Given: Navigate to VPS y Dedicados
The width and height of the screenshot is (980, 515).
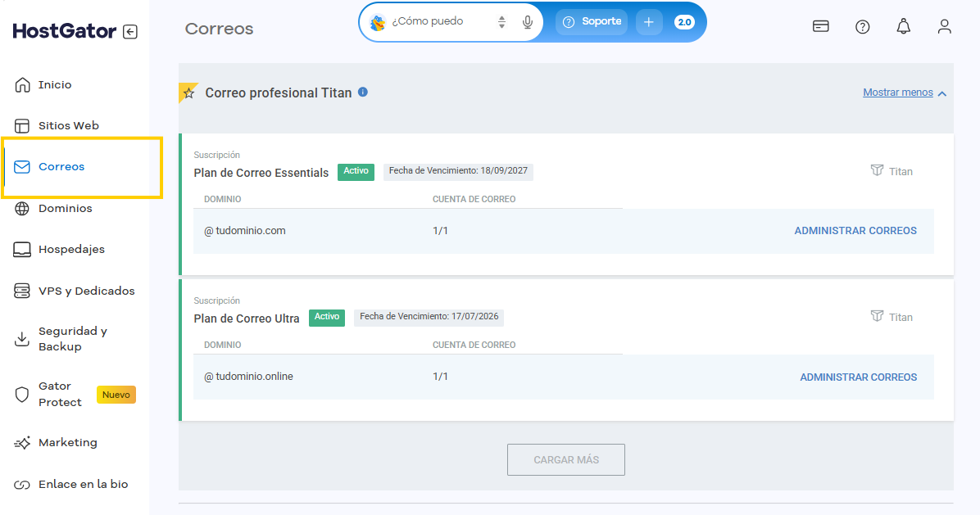Looking at the screenshot, I should [x=86, y=291].
